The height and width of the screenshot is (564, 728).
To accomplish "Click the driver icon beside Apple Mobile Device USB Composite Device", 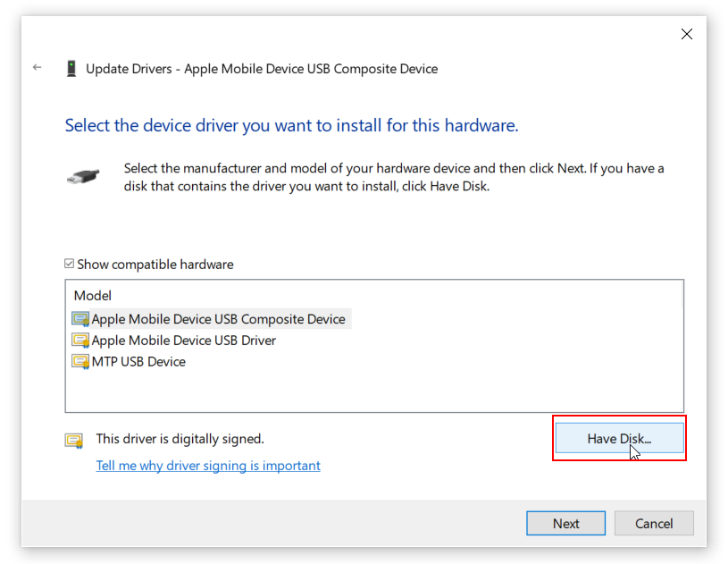I will (x=81, y=318).
